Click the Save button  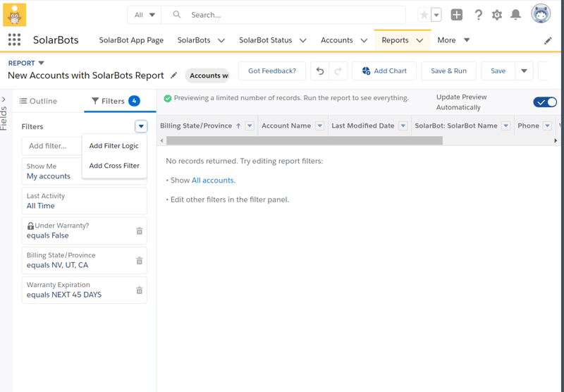coord(498,71)
